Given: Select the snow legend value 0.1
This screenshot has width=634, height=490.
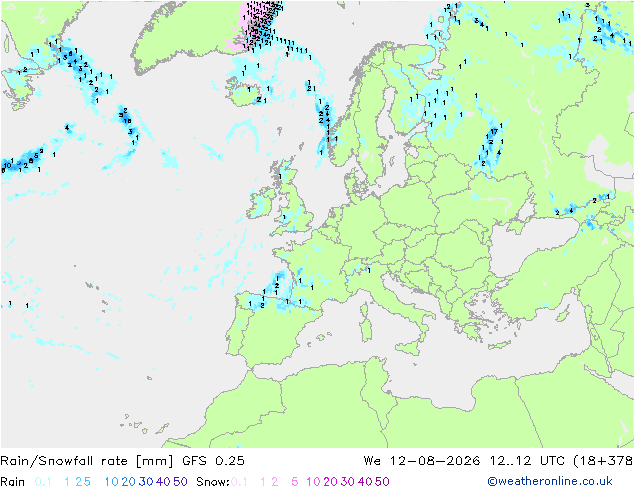Looking at the screenshot, I should point(239,482).
